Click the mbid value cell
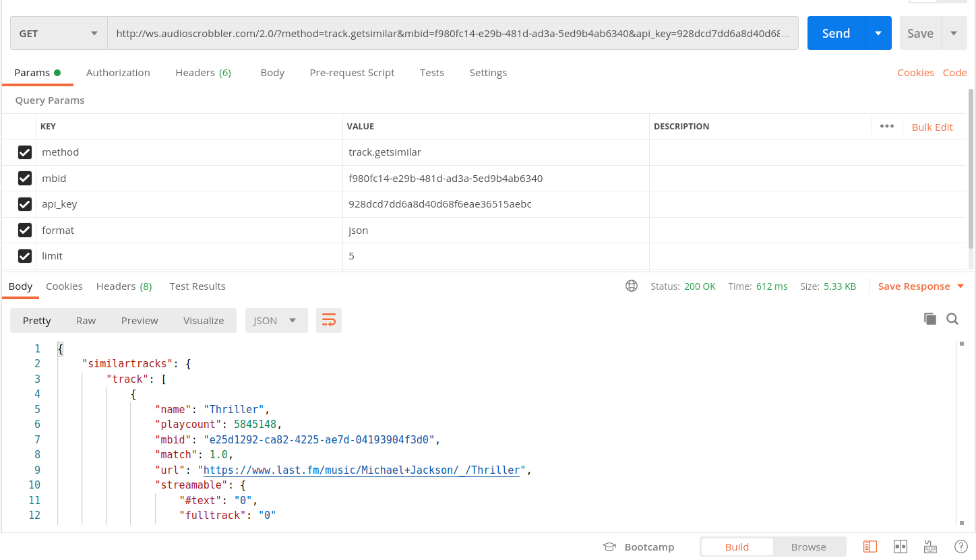 coord(495,179)
